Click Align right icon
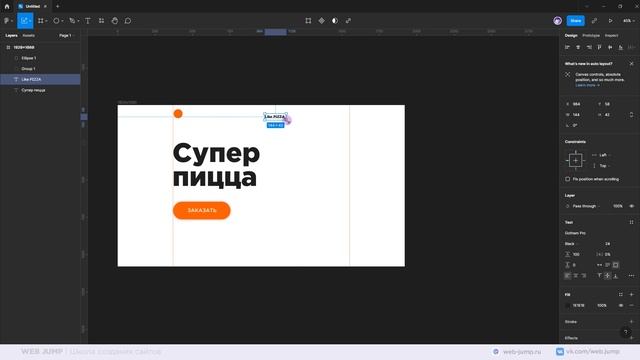Screen dimensions: 640x360 coord(589,47)
